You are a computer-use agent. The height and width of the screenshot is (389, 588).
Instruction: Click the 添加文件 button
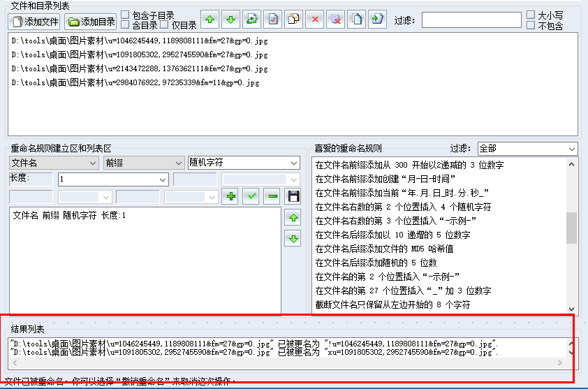click(34, 22)
